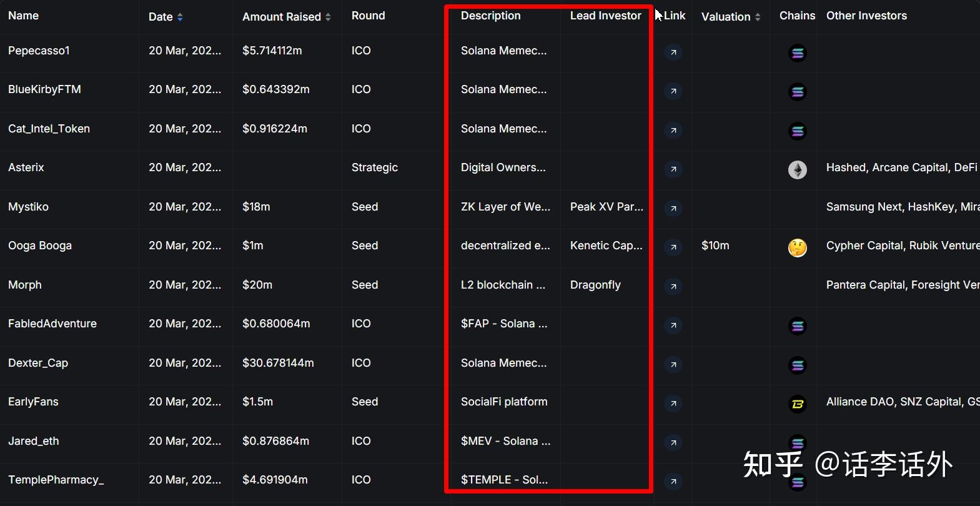
Task: Select the Jared_eth project name
Action: (x=34, y=441)
